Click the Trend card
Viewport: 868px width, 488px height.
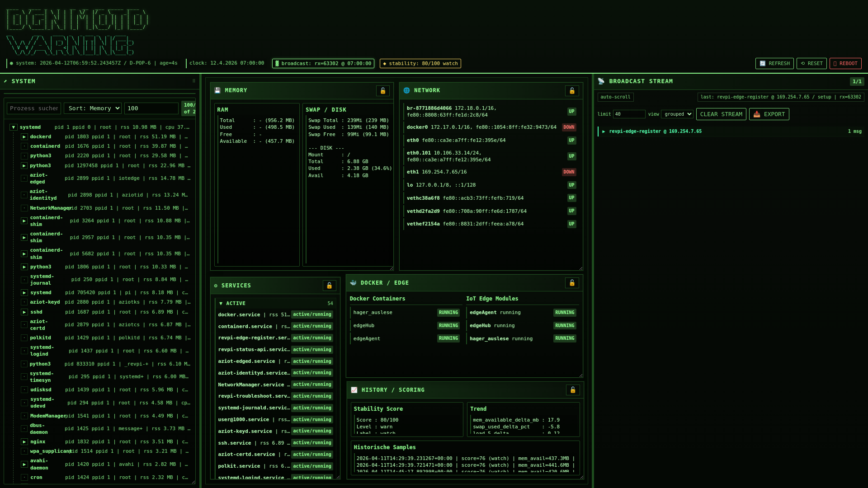pyautogui.click(x=523, y=419)
